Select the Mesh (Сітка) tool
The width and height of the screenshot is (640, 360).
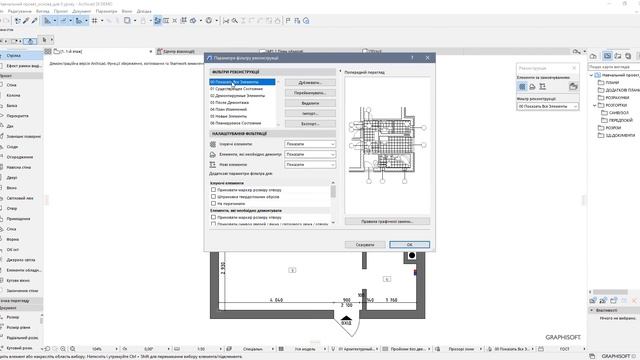(x=20, y=229)
